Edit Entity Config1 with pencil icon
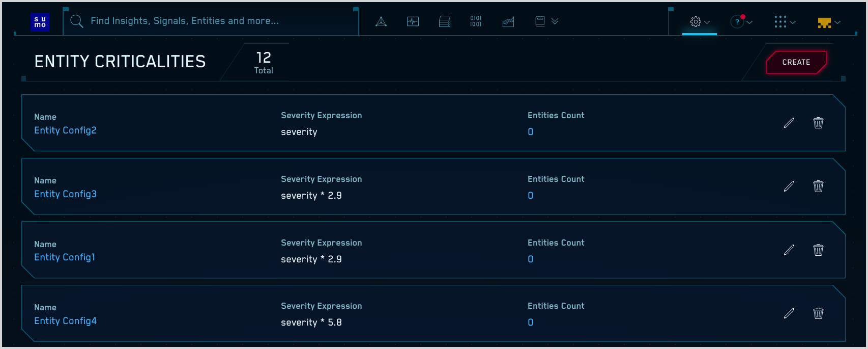 click(789, 250)
